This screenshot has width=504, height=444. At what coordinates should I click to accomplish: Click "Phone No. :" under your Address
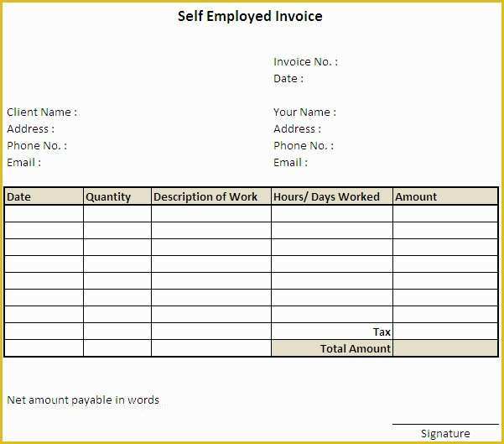304,146
